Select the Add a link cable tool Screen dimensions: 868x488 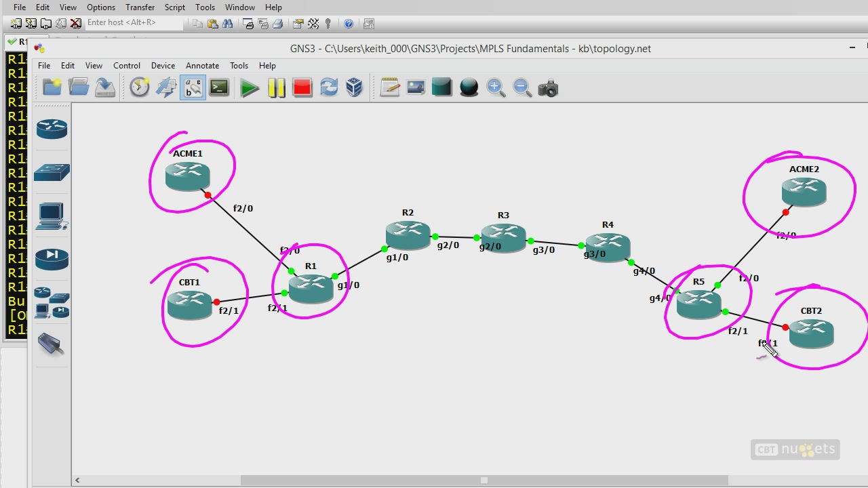click(51, 344)
